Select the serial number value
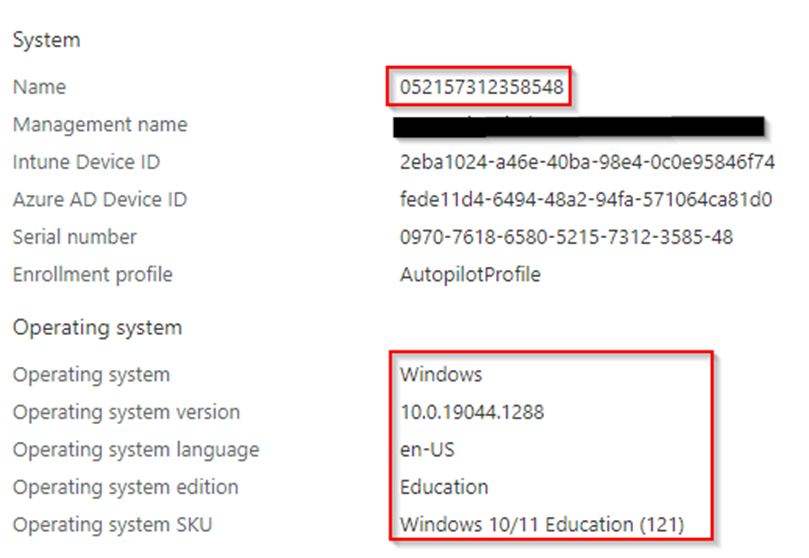This screenshot has height=558, width=809. click(x=566, y=237)
